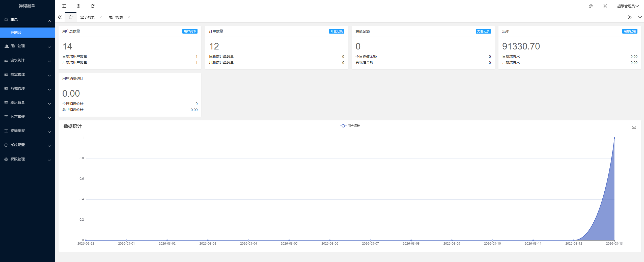Click the 充值记录 badge link
This screenshot has width=644, height=262.
[x=483, y=31]
